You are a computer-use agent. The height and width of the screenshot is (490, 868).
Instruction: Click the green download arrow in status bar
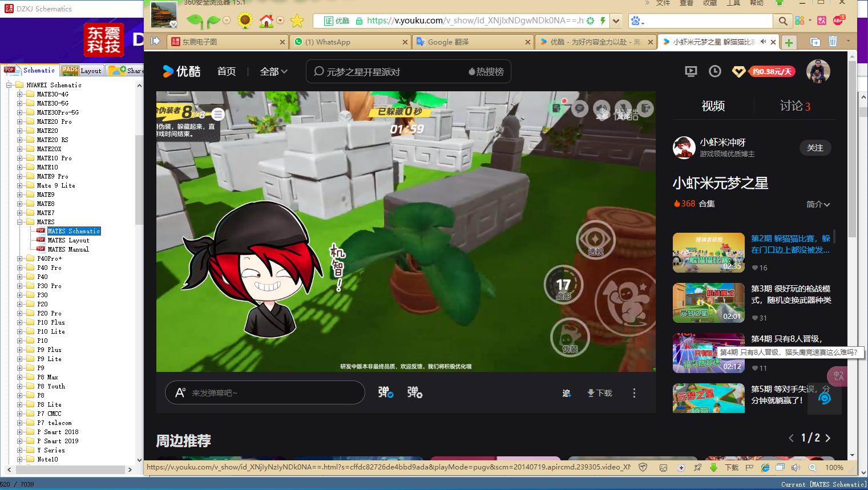pos(713,467)
